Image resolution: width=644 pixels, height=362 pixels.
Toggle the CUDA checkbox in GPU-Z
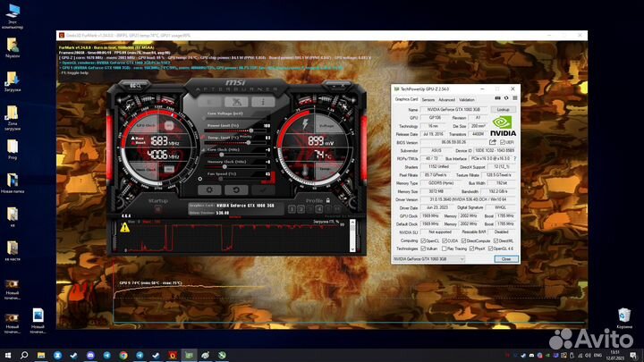pos(445,241)
